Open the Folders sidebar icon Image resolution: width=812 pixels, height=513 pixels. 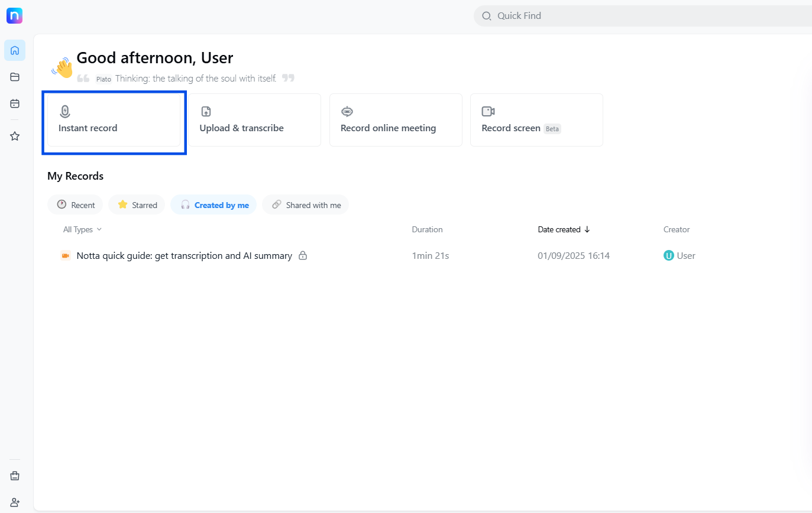[x=15, y=77]
